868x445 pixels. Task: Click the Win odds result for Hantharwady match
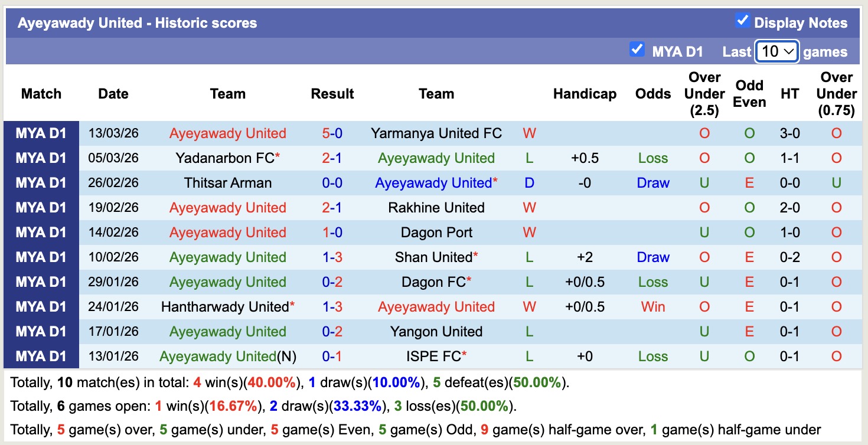[653, 306]
